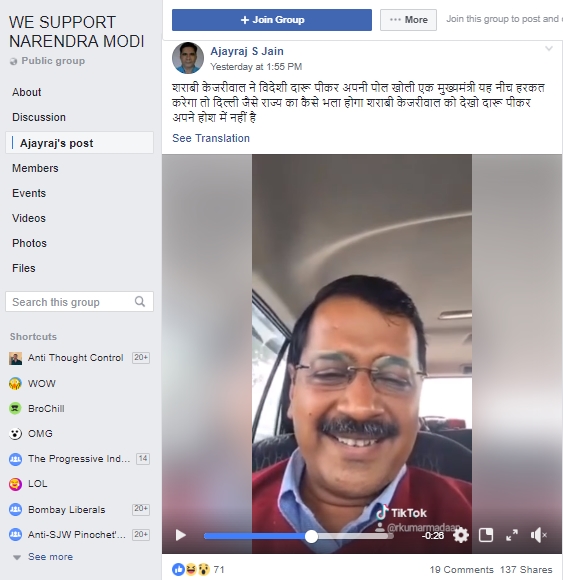563x580 pixels.
Task: Open the Videos section
Action: (29, 218)
